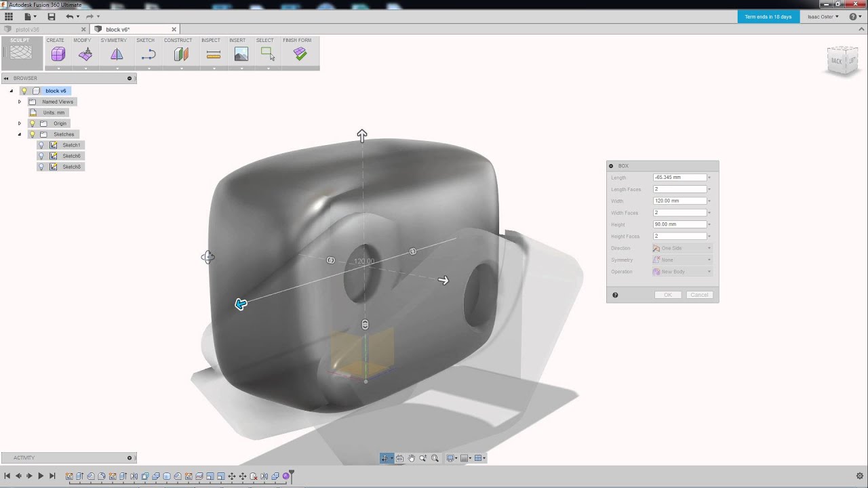The height and width of the screenshot is (488, 868).
Task: Collapse the BOX dialog round button
Action: (611, 165)
